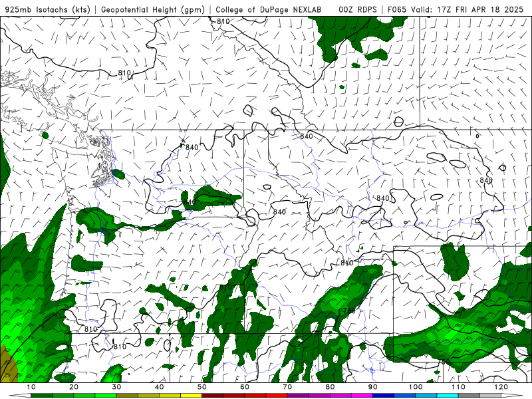Image resolution: width=532 pixels, height=399 pixels.
Task: Click the '110' label on the color scale
Action: click(458, 387)
